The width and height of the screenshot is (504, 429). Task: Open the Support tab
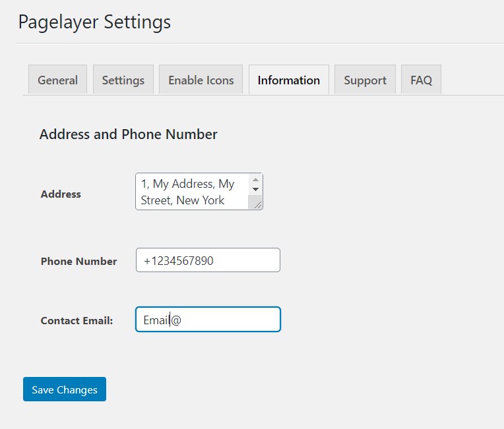point(365,80)
